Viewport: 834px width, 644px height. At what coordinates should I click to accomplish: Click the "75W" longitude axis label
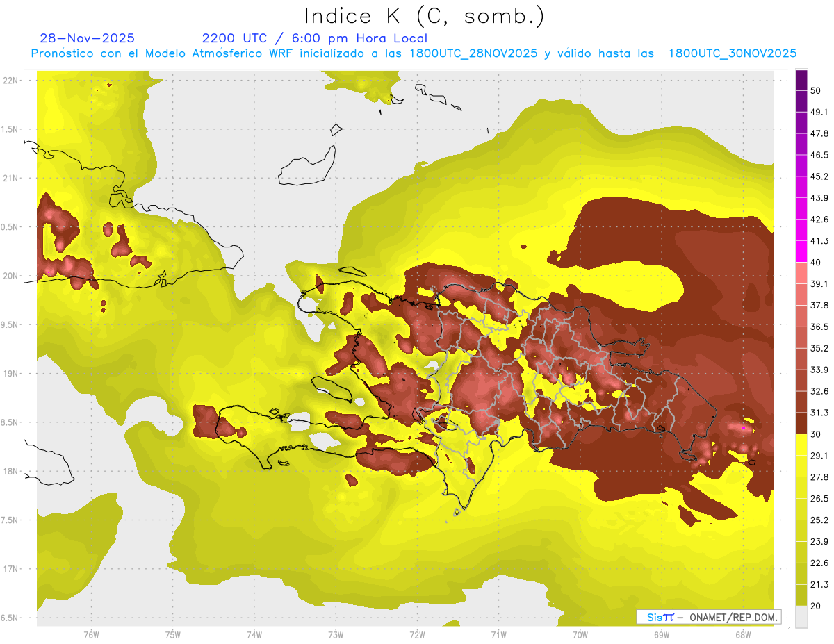click(x=172, y=635)
